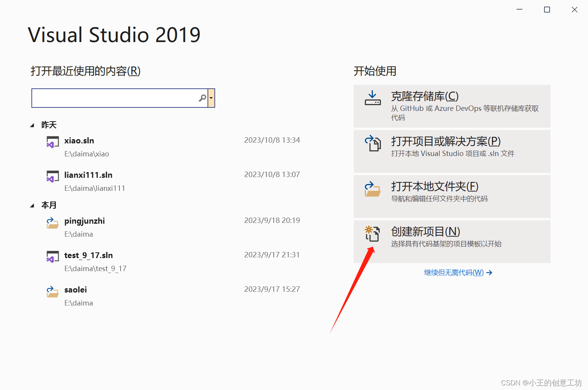This screenshot has height=390, width=588.
Task: Click the pingjunzhi folder icon
Action: point(52,223)
